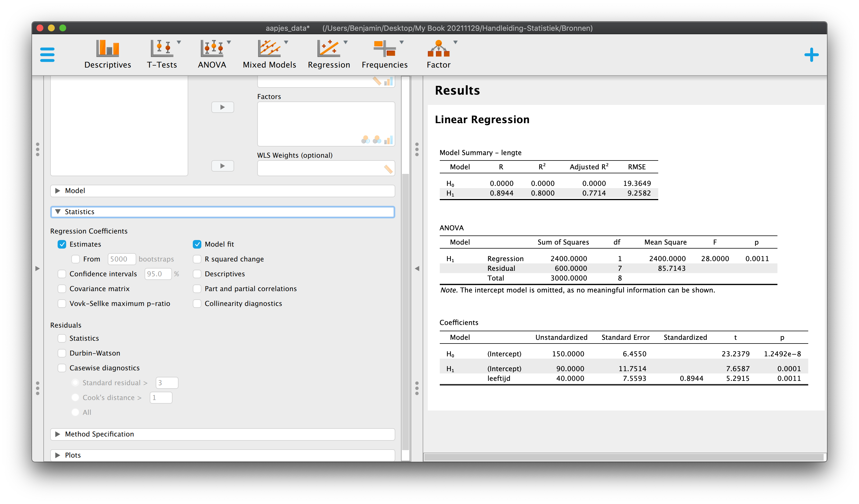Screen dimensions: 859x504
Task: Select the Standard residual radio button
Action: (x=76, y=383)
